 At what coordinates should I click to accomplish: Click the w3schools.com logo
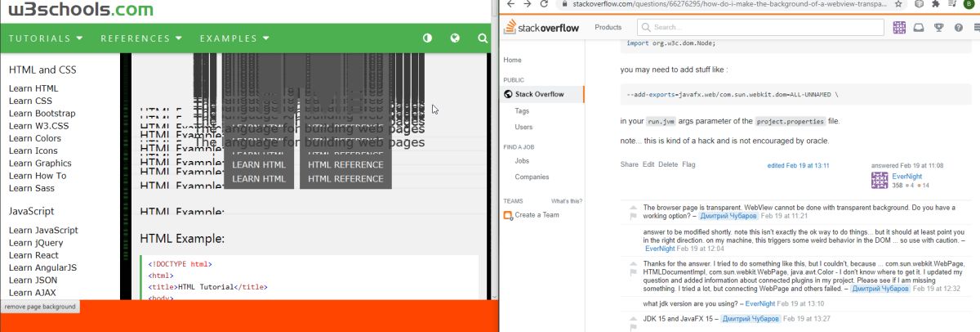click(x=79, y=11)
